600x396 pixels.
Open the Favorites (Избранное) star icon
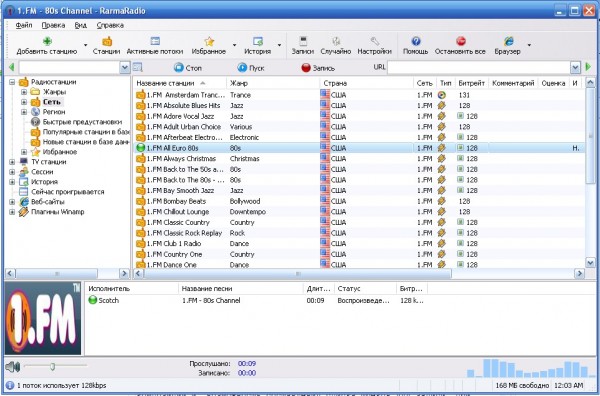point(209,41)
